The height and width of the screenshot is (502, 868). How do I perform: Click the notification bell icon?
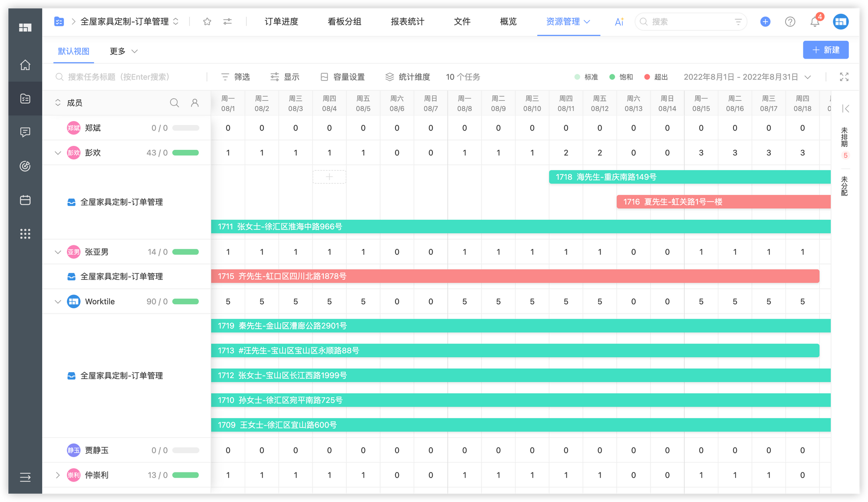pyautogui.click(x=815, y=22)
